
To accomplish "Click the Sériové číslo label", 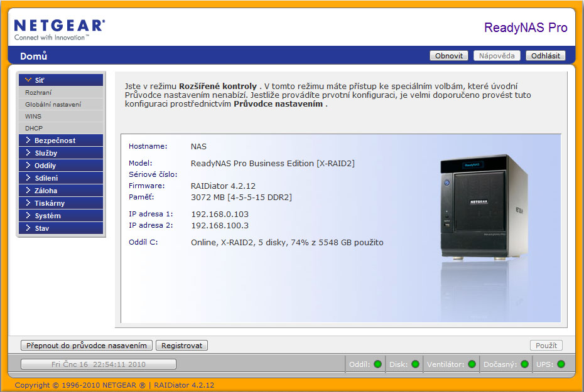I will coord(153,174).
